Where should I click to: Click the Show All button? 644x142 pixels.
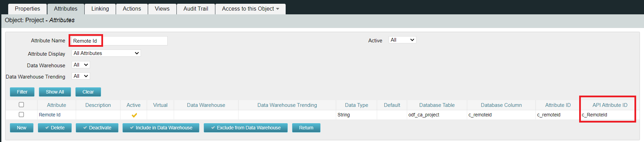point(55,92)
